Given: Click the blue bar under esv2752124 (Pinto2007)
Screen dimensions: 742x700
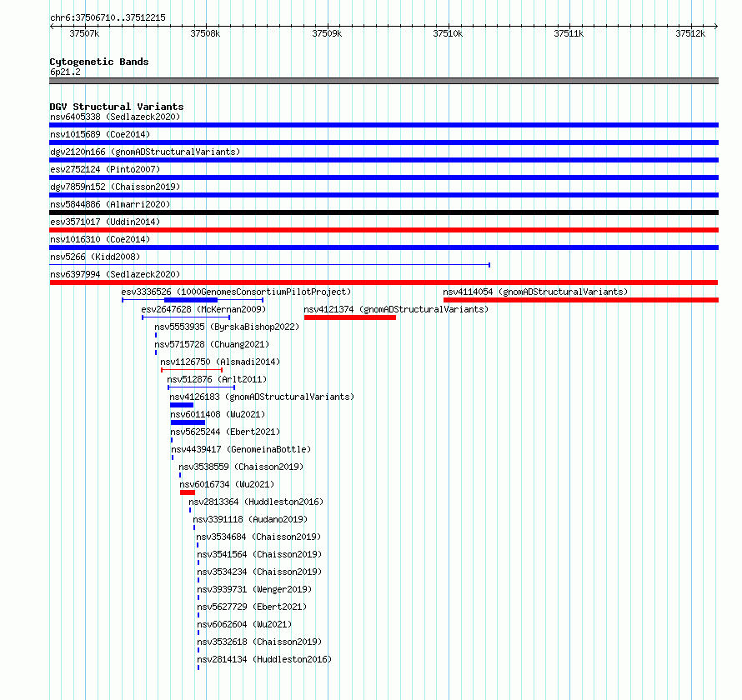Looking at the screenshot, I should coord(384,177).
